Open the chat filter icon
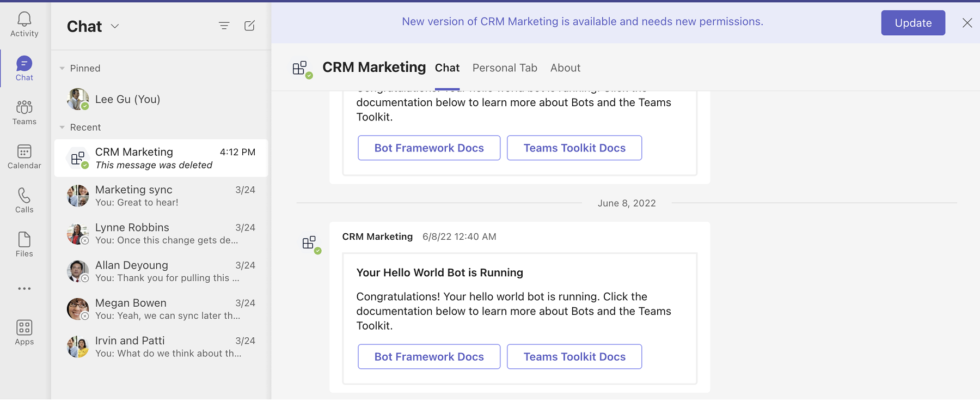The image size is (980, 401). tap(224, 26)
